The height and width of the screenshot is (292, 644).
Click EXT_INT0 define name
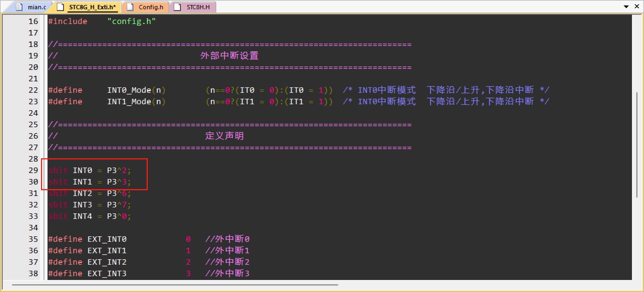tap(107, 239)
